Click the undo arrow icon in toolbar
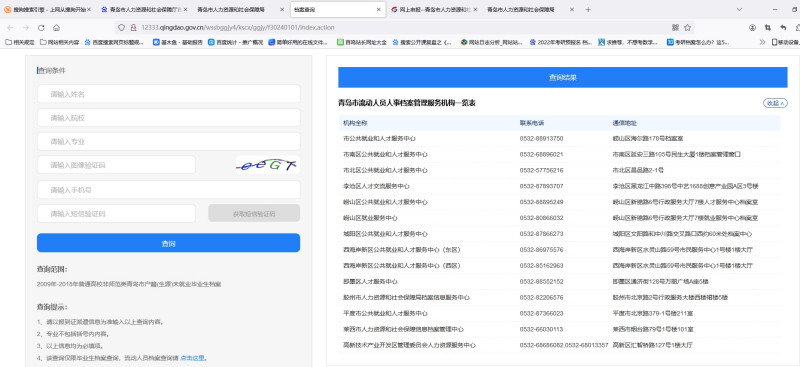 click(783, 28)
